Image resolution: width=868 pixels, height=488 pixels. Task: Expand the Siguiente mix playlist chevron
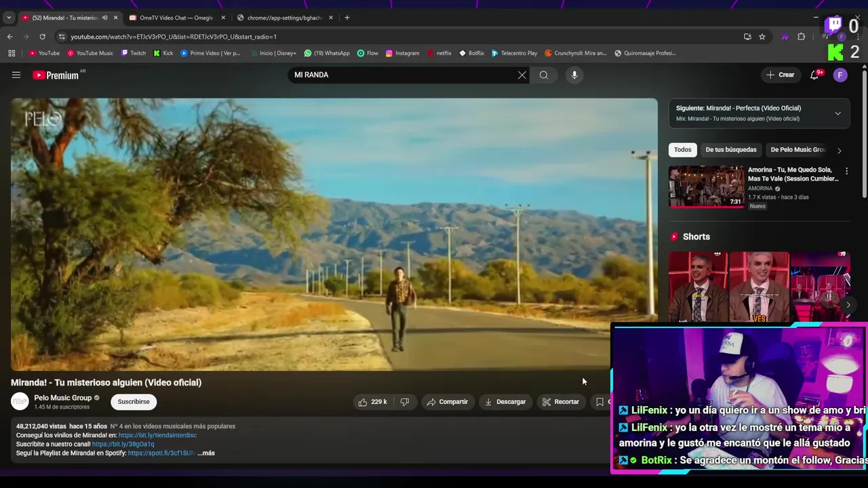tap(837, 113)
